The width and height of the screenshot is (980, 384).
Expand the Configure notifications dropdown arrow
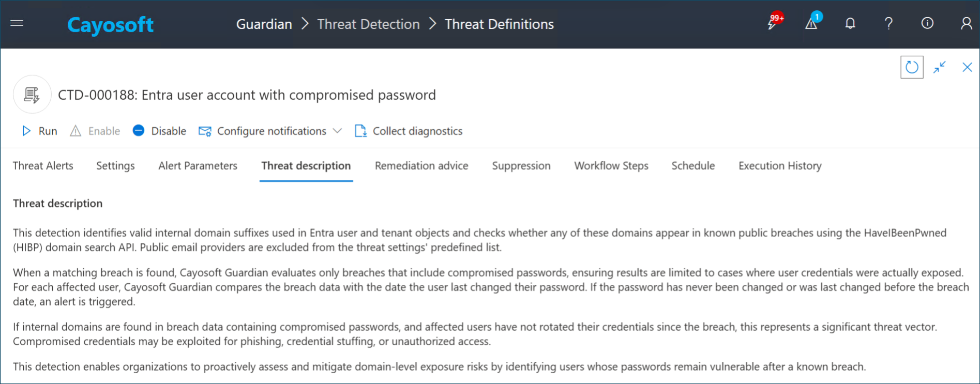337,131
